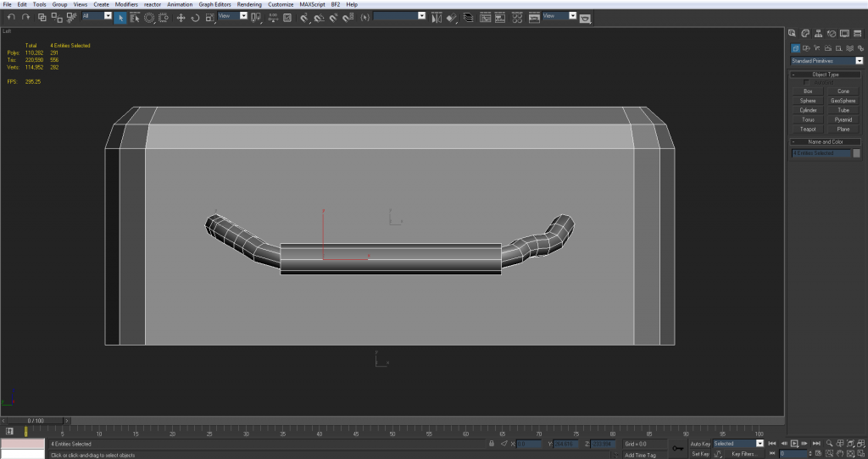
Task: Enable the AutoGrid checkbox
Action: [x=807, y=82]
